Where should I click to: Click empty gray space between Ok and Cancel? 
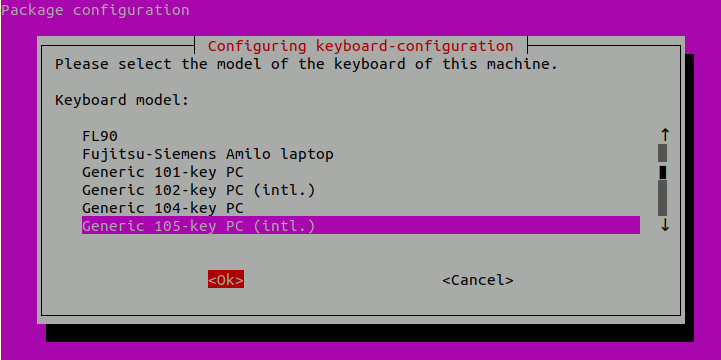pos(343,280)
